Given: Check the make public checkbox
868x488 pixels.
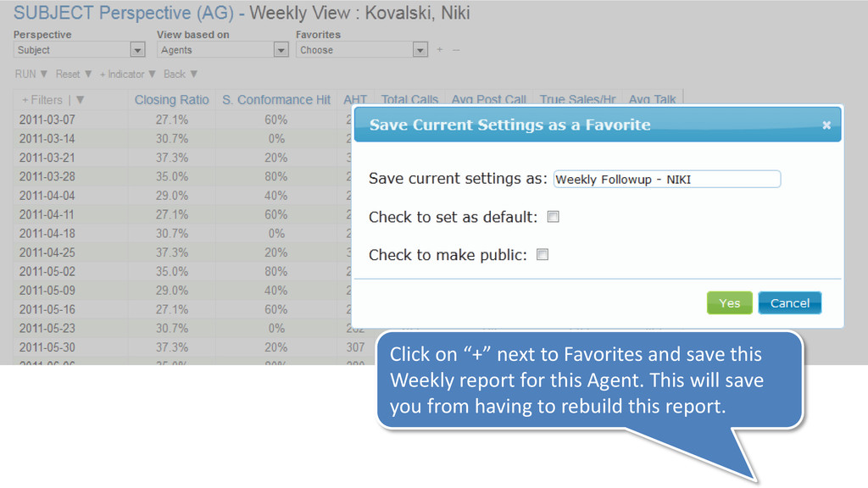Looking at the screenshot, I should pyautogui.click(x=542, y=254).
